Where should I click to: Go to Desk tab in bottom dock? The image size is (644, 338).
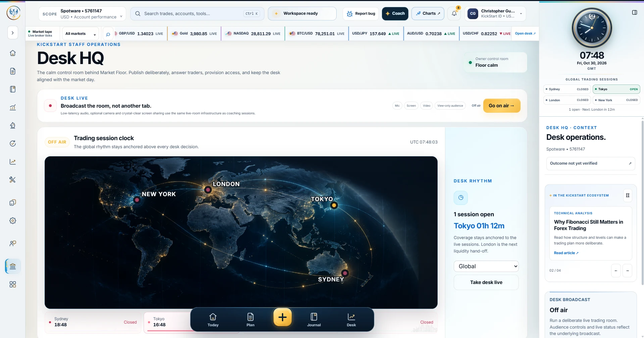pos(351,320)
